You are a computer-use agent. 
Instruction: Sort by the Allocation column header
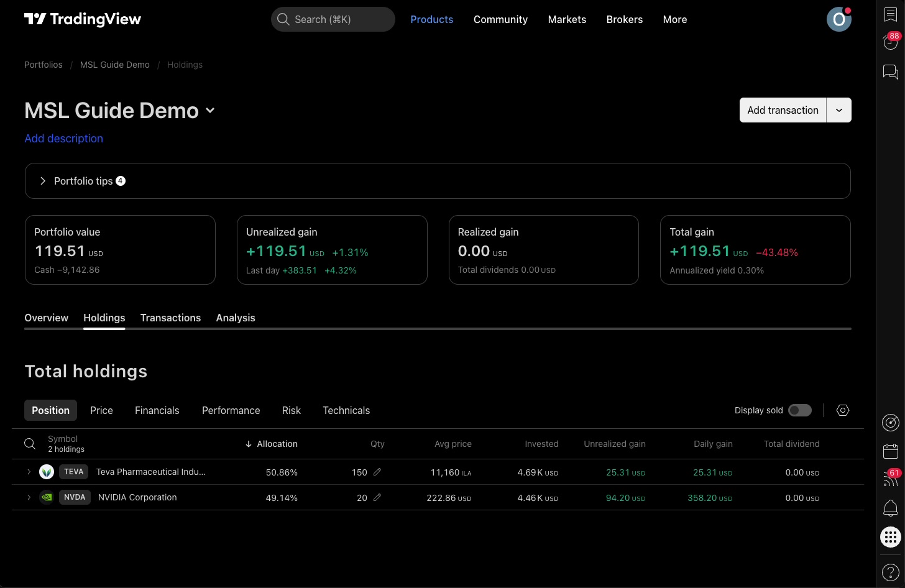[x=272, y=444]
